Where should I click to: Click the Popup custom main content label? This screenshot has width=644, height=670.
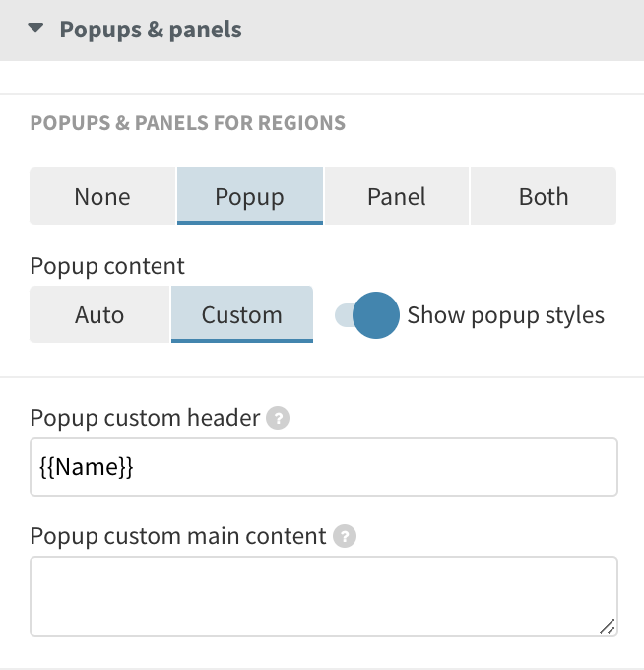[x=178, y=536]
